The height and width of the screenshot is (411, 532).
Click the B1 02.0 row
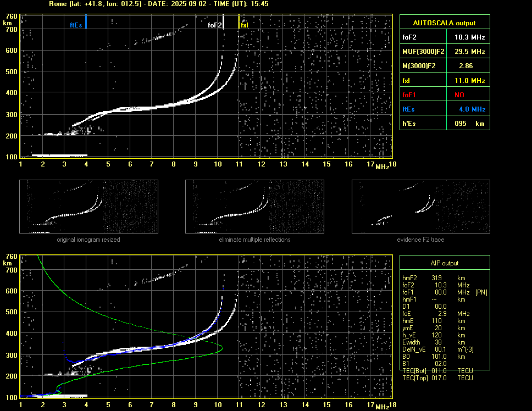click(424, 364)
